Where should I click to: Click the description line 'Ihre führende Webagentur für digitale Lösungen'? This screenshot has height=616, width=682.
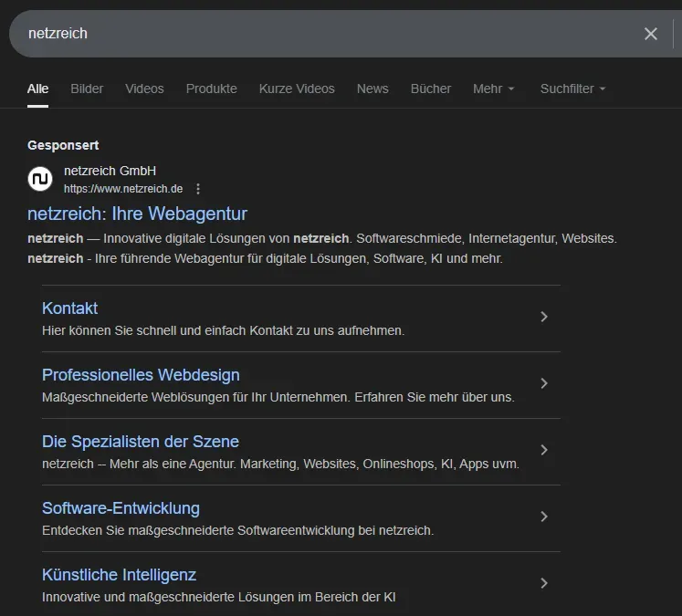[x=265, y=258]
